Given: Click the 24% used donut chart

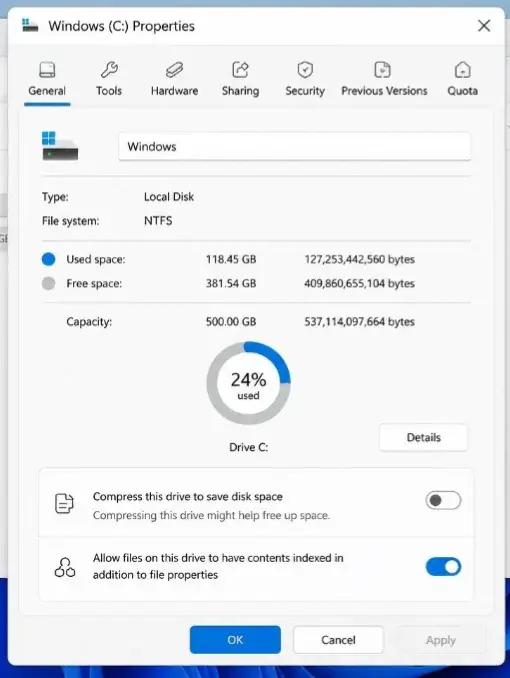Looking at the screenshot, I should (248, 383).
